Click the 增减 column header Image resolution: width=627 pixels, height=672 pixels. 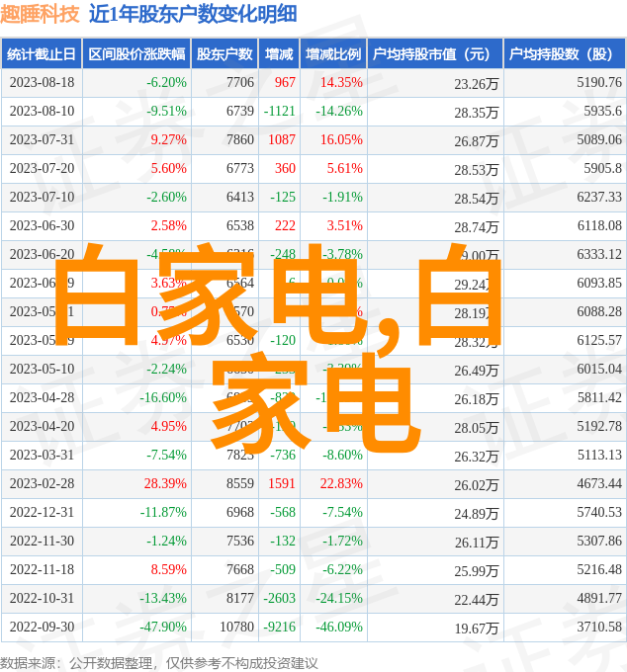279,54
